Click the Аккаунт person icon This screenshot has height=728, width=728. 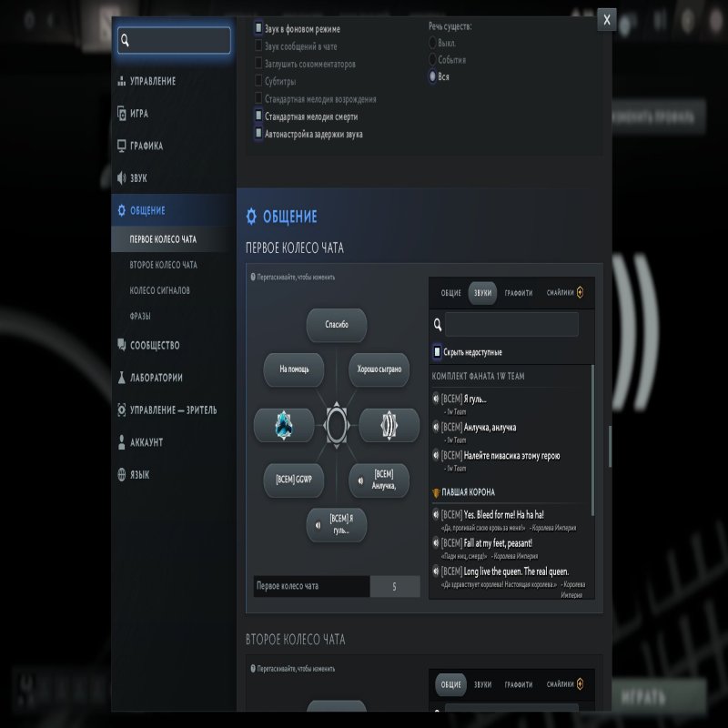click(x=121, y=440)
